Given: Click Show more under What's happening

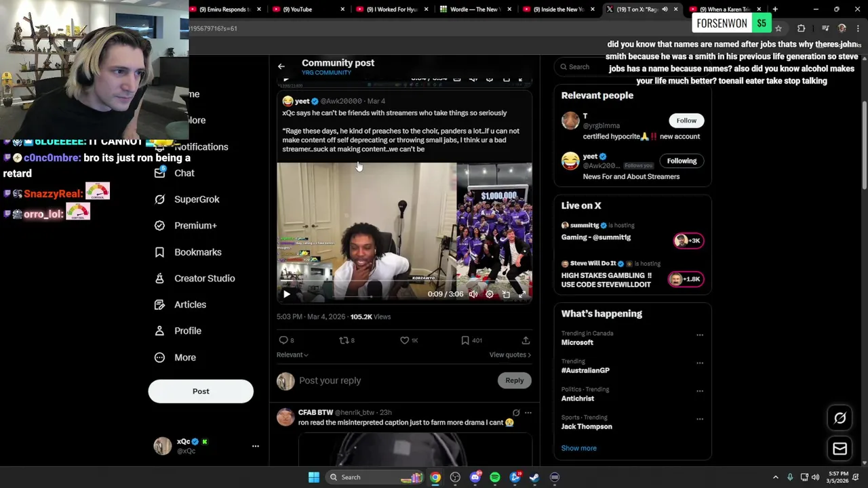Looking at the screenshot, I should point(578,448).
